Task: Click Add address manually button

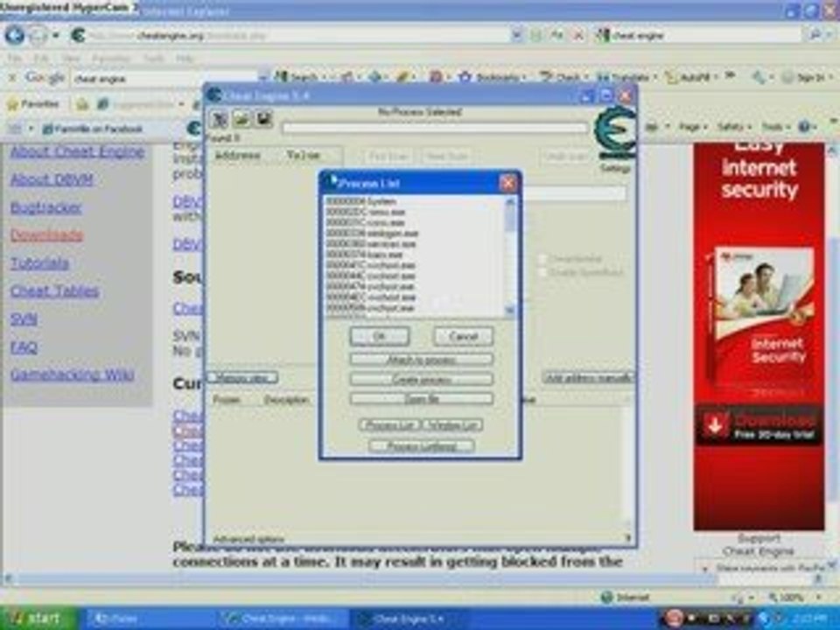Action: pos(588,378)
